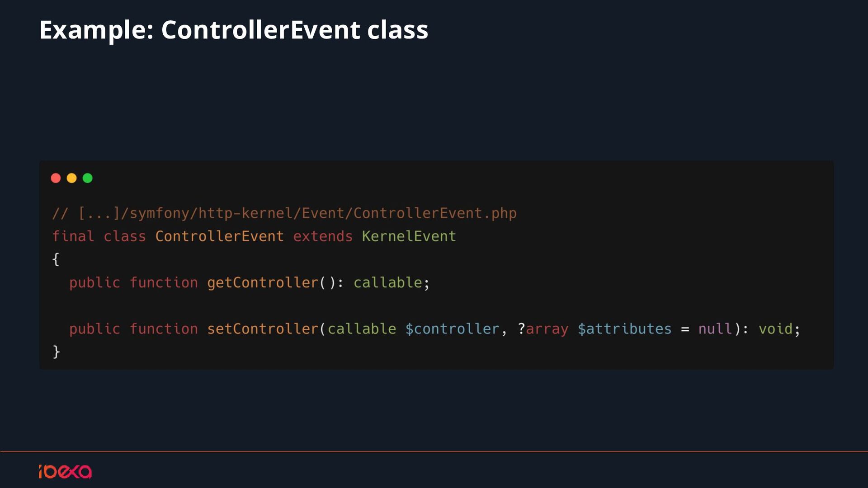Click the $controller parameter
The image size is (868, 488).
452,328
